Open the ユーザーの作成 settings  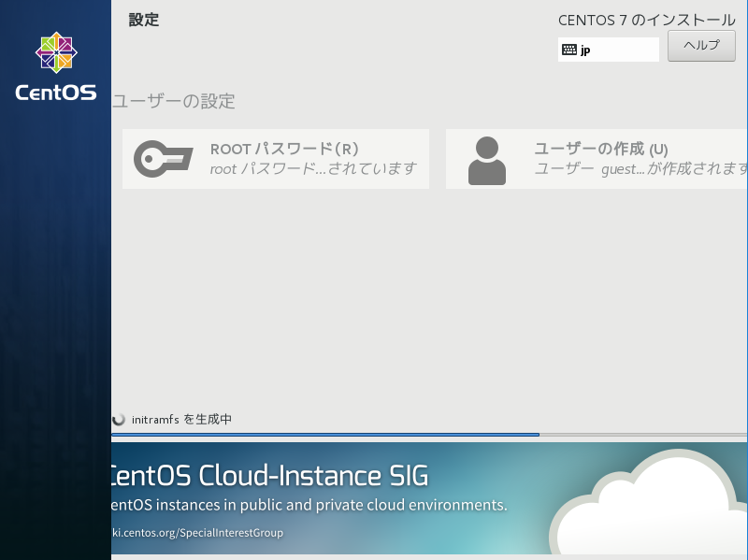pos(597,159)
